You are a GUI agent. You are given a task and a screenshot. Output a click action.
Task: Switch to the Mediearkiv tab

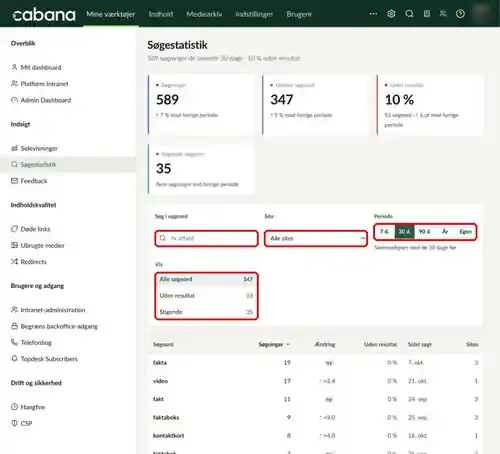tap(204, 14)
